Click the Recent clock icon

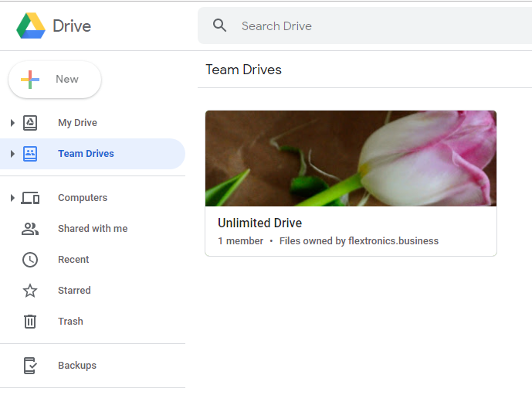30,260
